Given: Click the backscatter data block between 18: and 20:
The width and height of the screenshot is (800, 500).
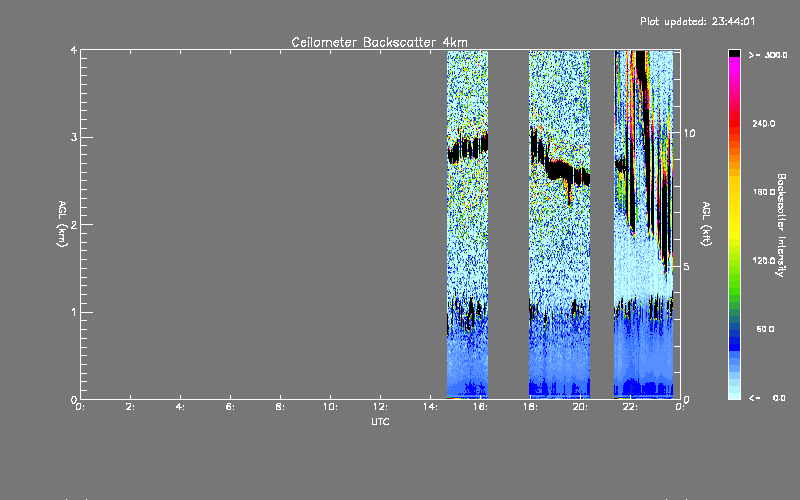Looking at the screenshot, I should (x=560, y=224).
